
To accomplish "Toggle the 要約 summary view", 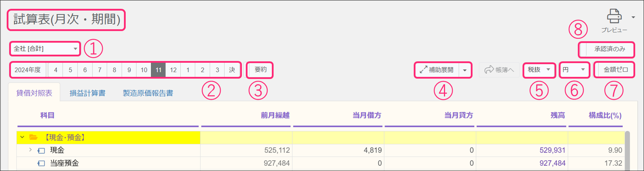I will pos(260,70).
